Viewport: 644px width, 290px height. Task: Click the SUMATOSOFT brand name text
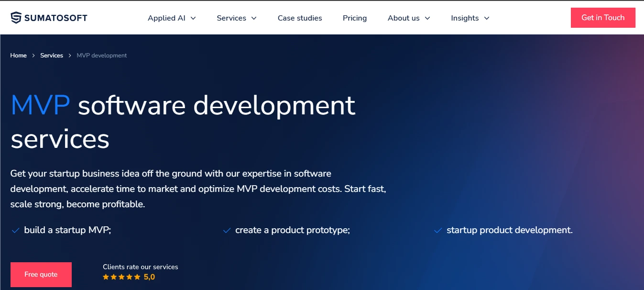56,18
